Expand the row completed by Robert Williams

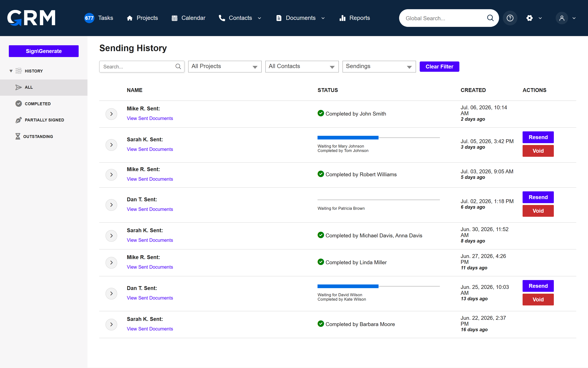pyautogui.click(x=111, y=175)
